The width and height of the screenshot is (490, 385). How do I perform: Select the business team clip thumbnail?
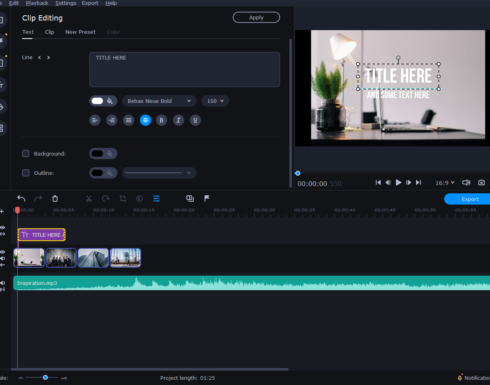[x=61, y=258]
